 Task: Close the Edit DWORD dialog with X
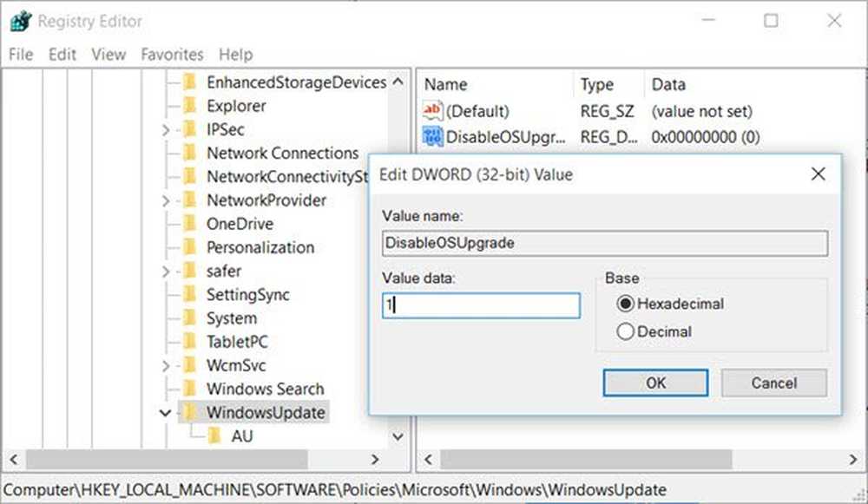tap(819, 174)
